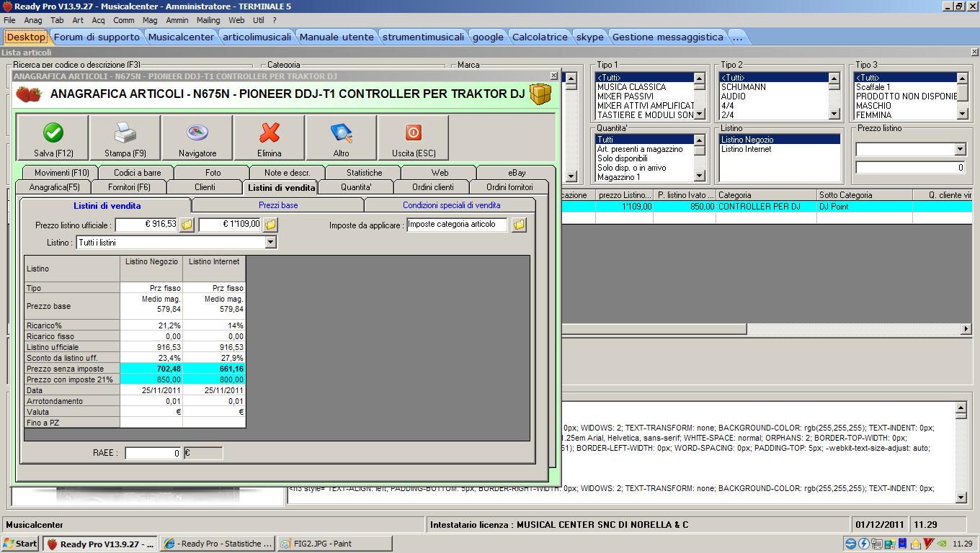The width and height of the screenshot is (980, 553).
Task: Select Art. presenti a magazzino option
Action: pyautogui.click(x=640, y=149)
